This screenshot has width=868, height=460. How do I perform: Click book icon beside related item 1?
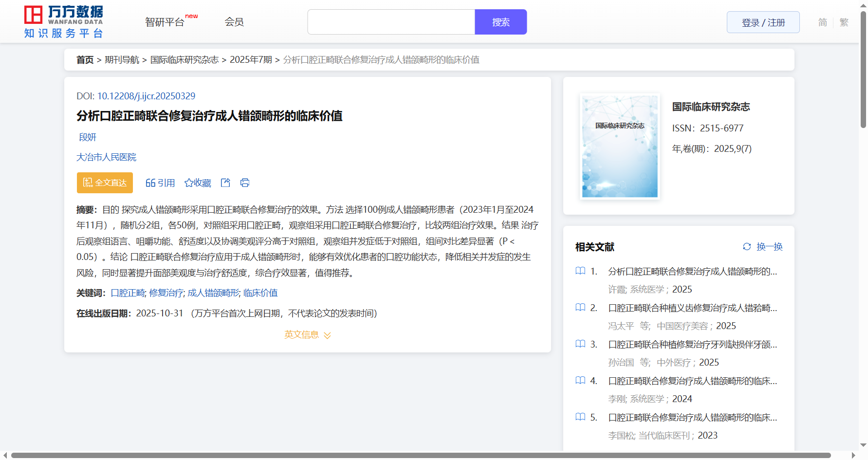point(580,271)
